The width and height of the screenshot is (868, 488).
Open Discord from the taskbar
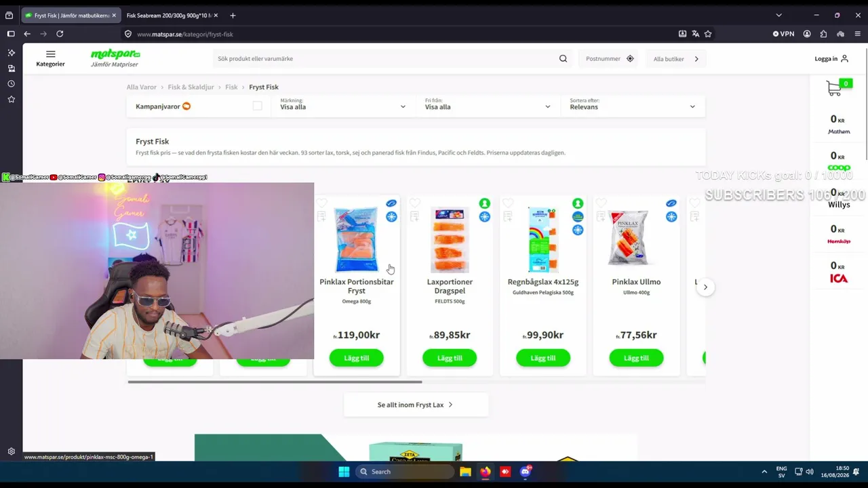pyautogui.click(x=526, y=472)
